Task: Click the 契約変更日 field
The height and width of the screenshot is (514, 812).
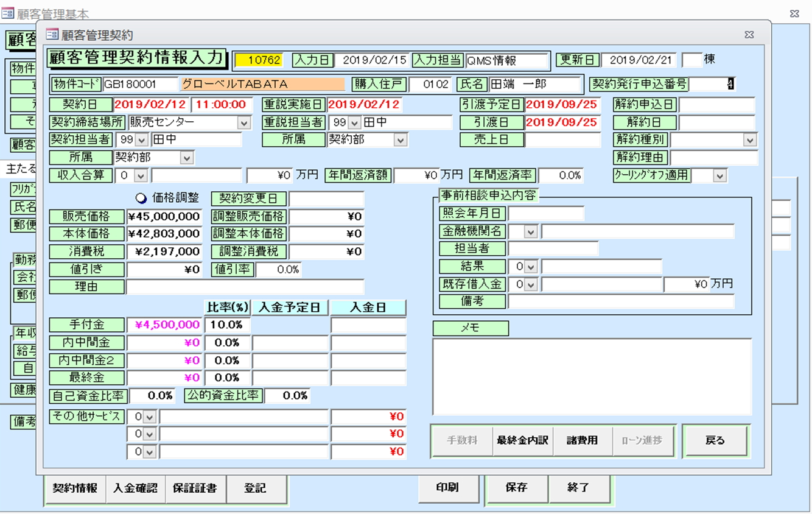Action: (326, 199)
